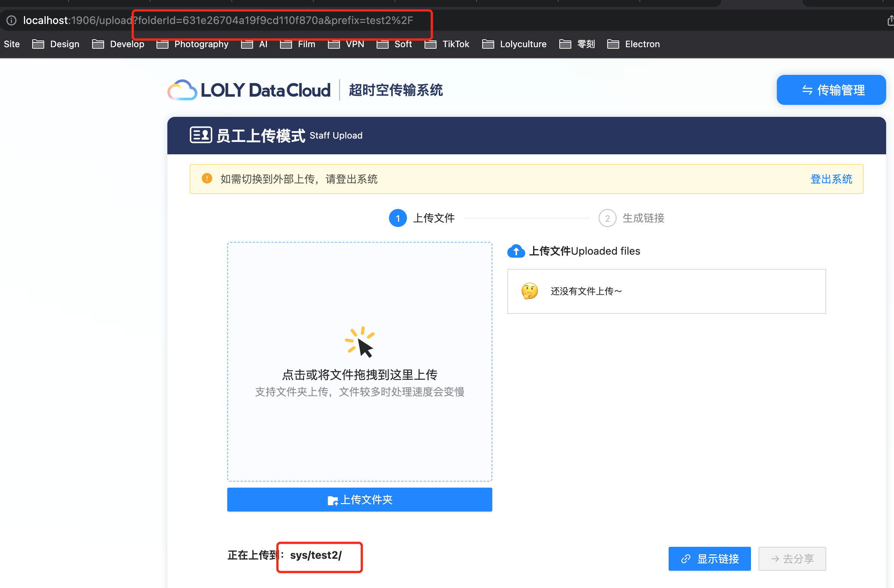This screenshot has height=588, width=894.
Task: Click the staff ID card icon
Action: tap(201, 135)
